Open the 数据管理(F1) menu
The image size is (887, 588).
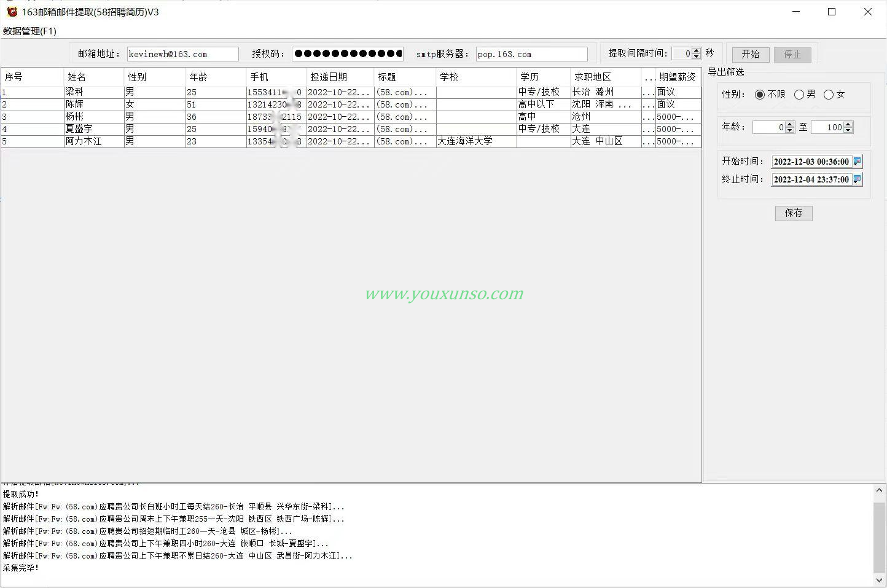click(29, 31)
